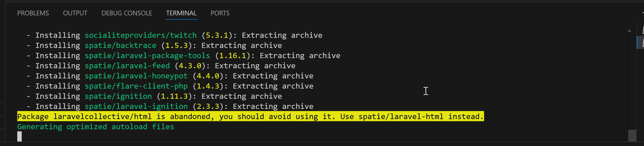This screenshot has height=146, width=644.
Task: Click the spatie/ignition package name
Action: pyautogui.click(x=118, y=96)
